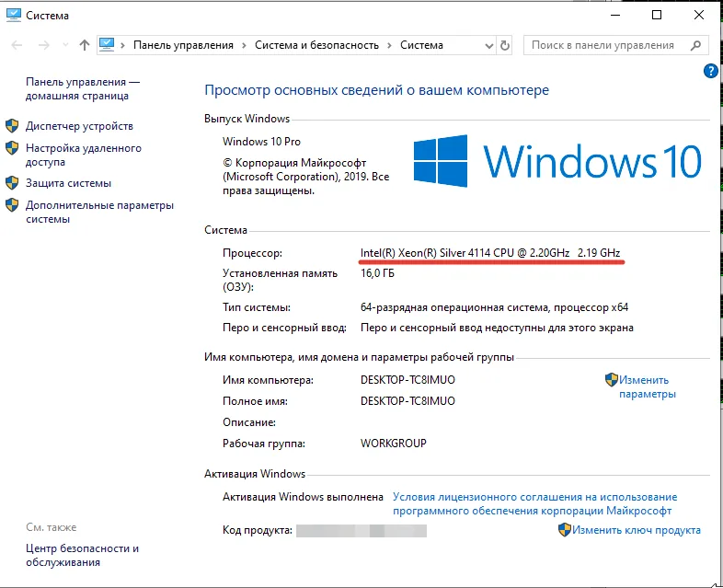Open address bar history dropdown
Screen dimensions: 723x588
(x=489, y=46)
